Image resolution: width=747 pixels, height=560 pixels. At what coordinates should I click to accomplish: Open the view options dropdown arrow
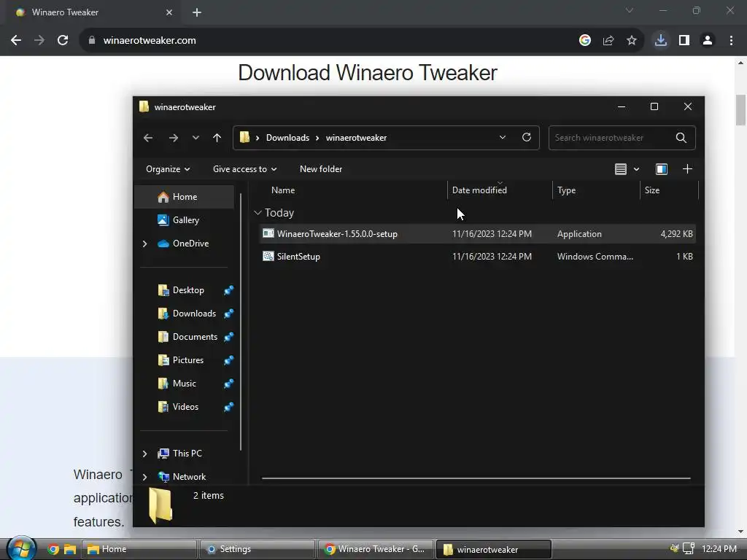pyautogui.click(x=636, y=169)
